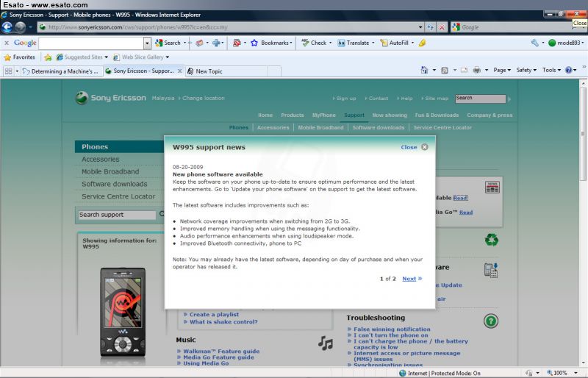Open the False winning notification link
The width and height of the screenshot is (588, 378).
point(392,329)
